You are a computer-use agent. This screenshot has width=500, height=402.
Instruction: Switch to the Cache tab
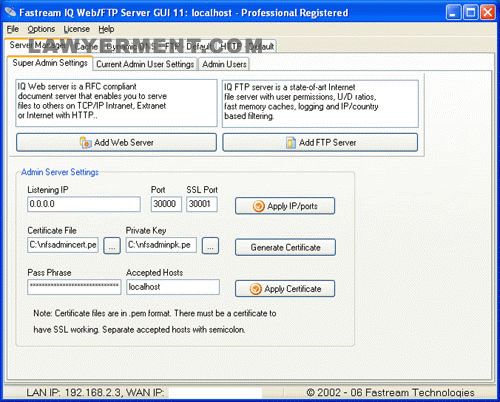pyautogui.click(x=86, y=46)
